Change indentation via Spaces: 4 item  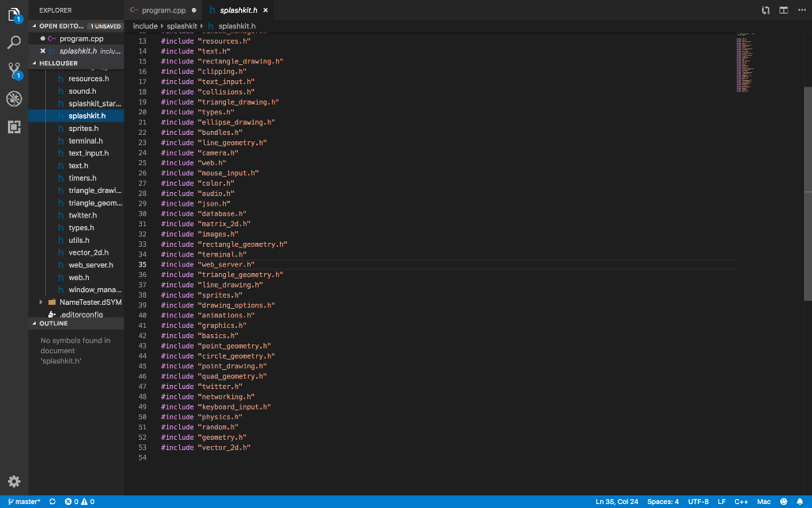click(663, 501)
